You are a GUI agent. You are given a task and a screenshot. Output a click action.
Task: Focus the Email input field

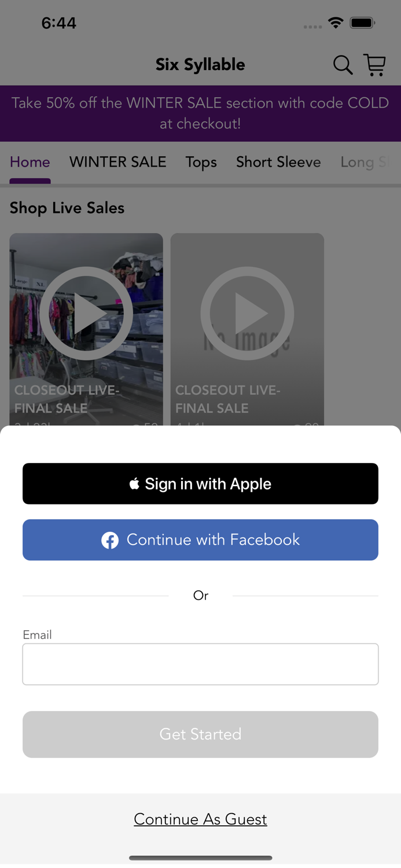click(200, 664)
